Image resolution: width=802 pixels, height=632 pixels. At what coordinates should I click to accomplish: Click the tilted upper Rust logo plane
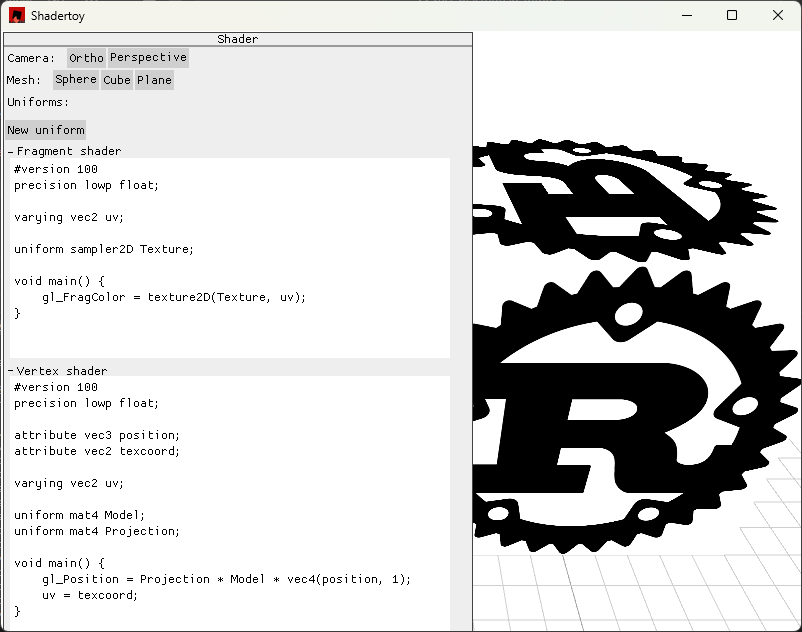click(627, 199)
